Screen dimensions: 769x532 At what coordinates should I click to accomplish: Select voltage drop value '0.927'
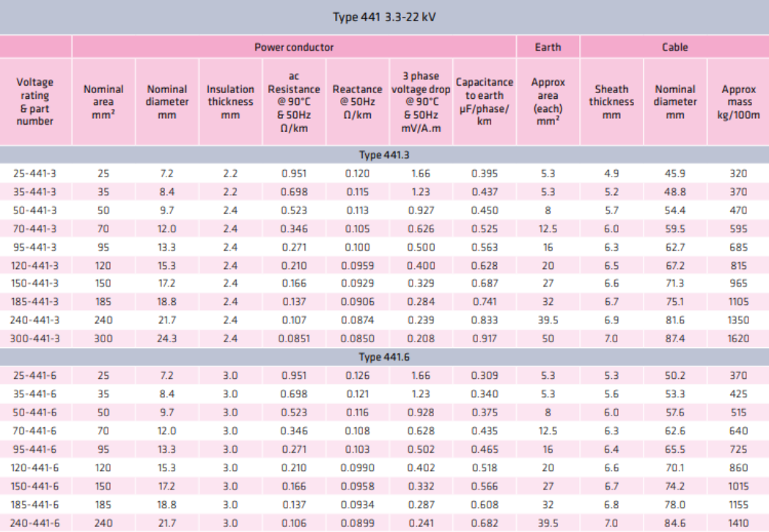(421, 210)
